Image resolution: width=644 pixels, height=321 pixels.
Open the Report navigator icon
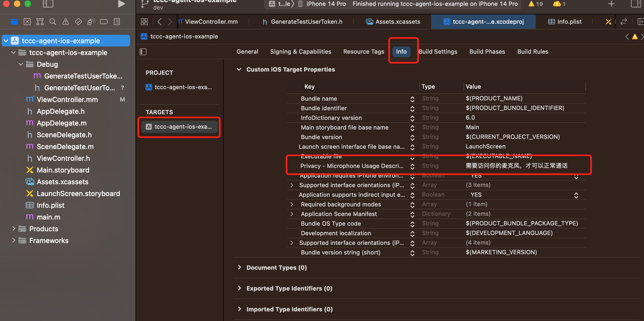pos(117,22)
